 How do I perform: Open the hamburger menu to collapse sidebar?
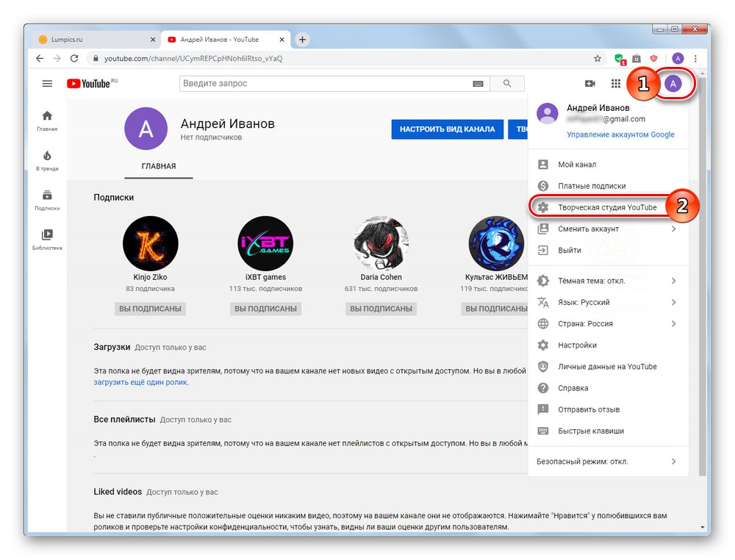[x=46, y=83]
